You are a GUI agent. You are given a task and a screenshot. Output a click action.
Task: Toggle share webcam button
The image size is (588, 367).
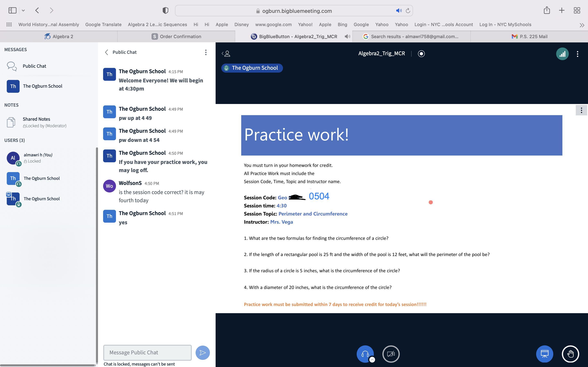click(x=391, y=354)
